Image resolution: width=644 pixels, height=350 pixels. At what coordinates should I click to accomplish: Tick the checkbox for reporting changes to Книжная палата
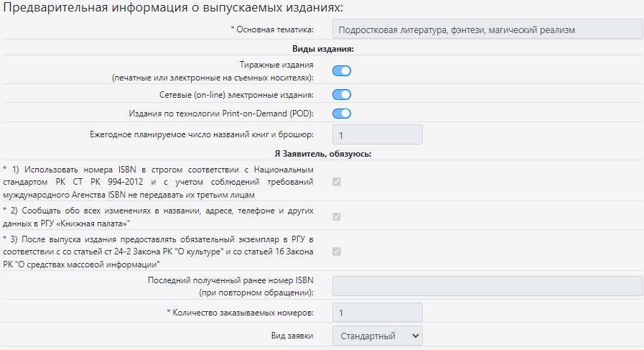337,216
